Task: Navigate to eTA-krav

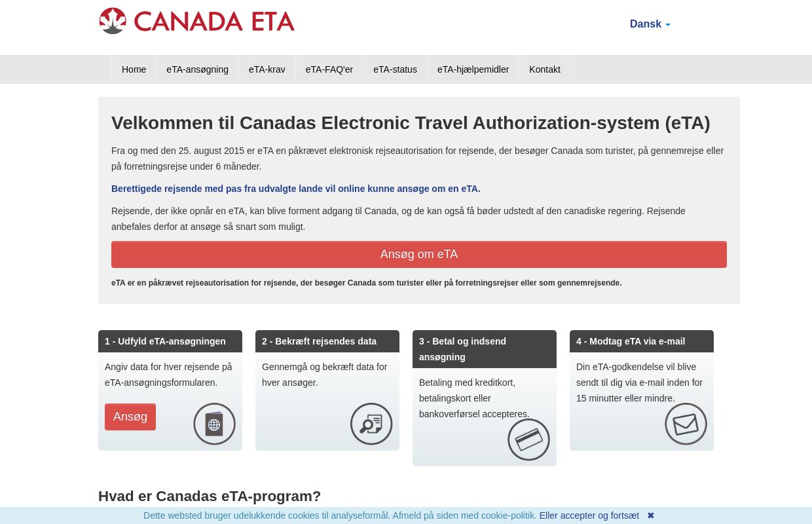Action: [267, 69]
